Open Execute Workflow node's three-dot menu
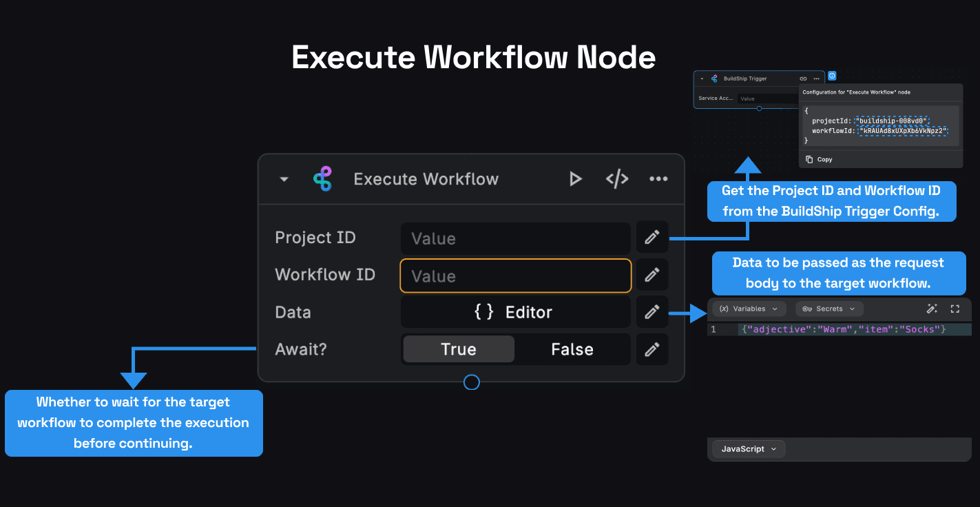The image size is (980, 507). click(658, 179)
